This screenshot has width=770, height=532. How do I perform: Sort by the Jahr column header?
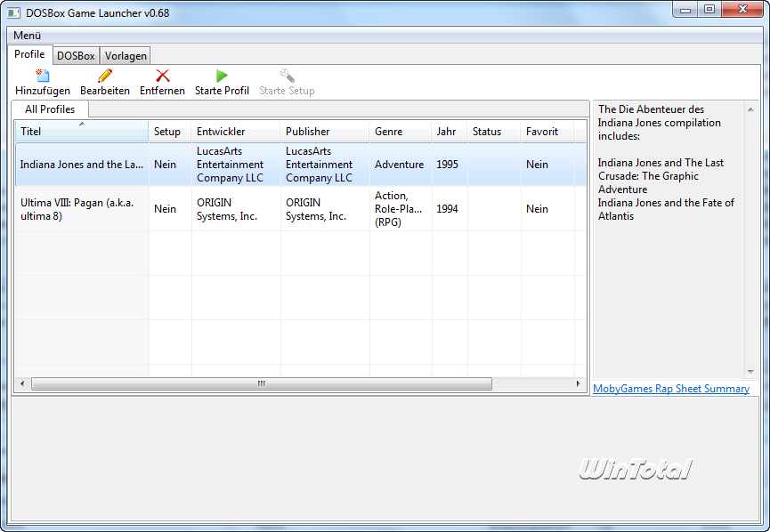(x=450, y=132)
